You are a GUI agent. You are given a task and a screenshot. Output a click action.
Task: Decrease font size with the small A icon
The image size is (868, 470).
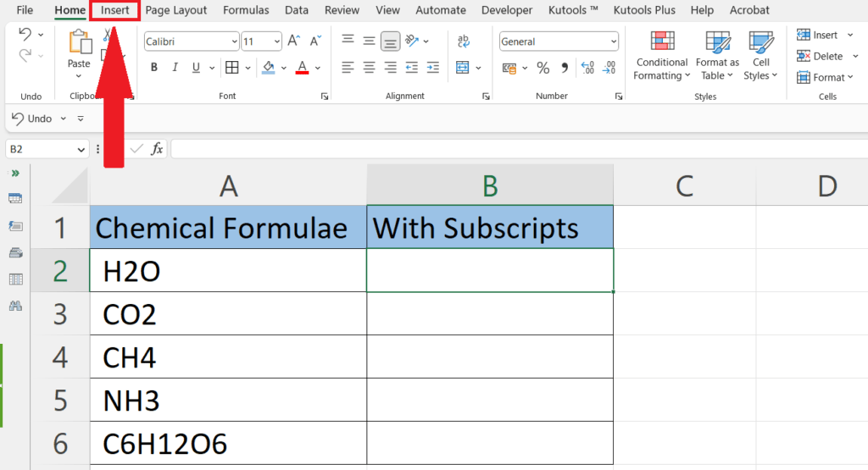coord(315,41)
